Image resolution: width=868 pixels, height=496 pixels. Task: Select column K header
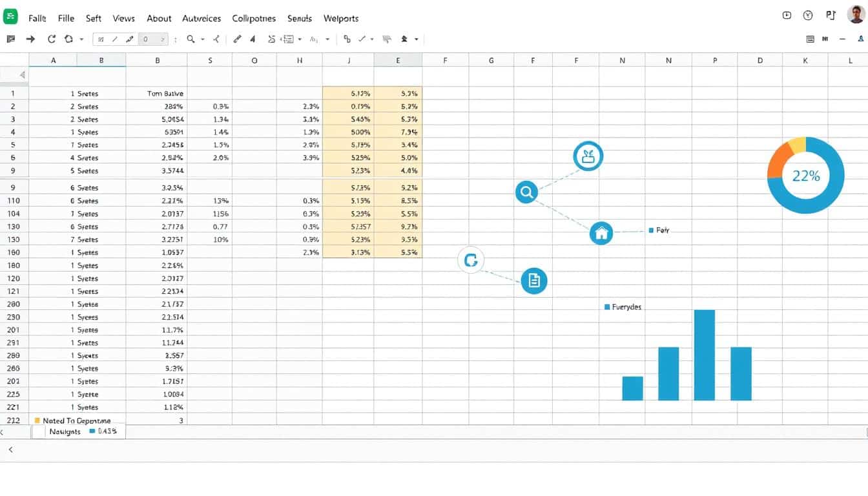pos(805,60)
